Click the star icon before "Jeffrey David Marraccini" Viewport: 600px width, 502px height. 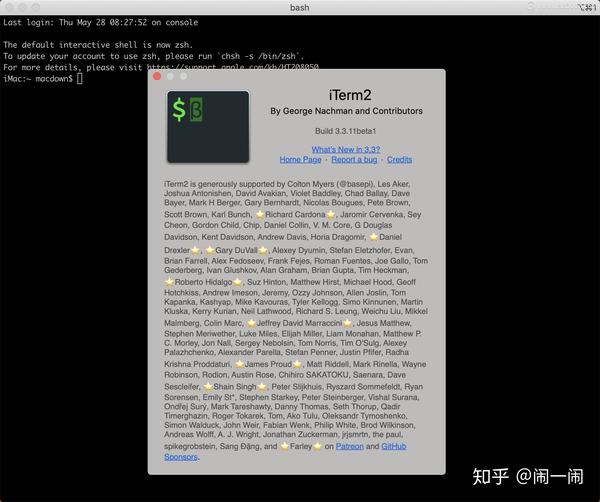(x=251, y=323)
